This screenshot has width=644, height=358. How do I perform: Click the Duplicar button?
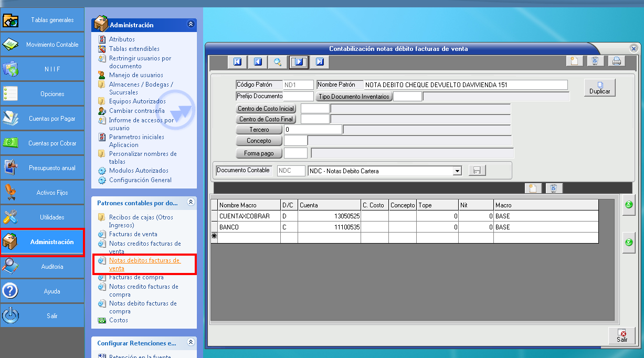(599, 87)
